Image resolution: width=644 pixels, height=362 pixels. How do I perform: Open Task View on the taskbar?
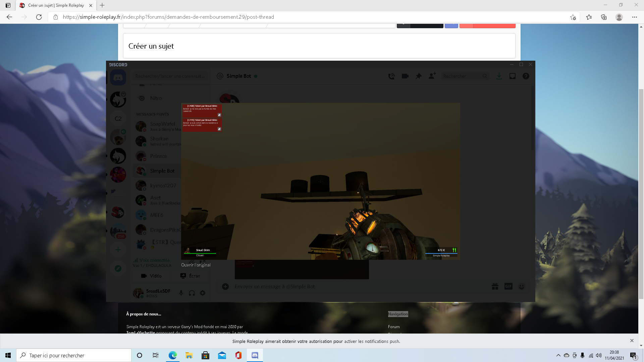tap(156, 355)
